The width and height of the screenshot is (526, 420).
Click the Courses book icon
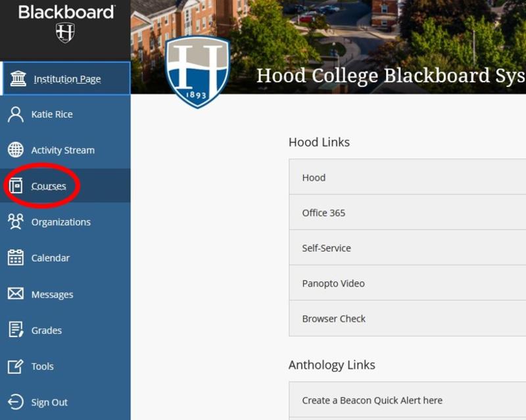pyautogui.click(x=15, y=185)
